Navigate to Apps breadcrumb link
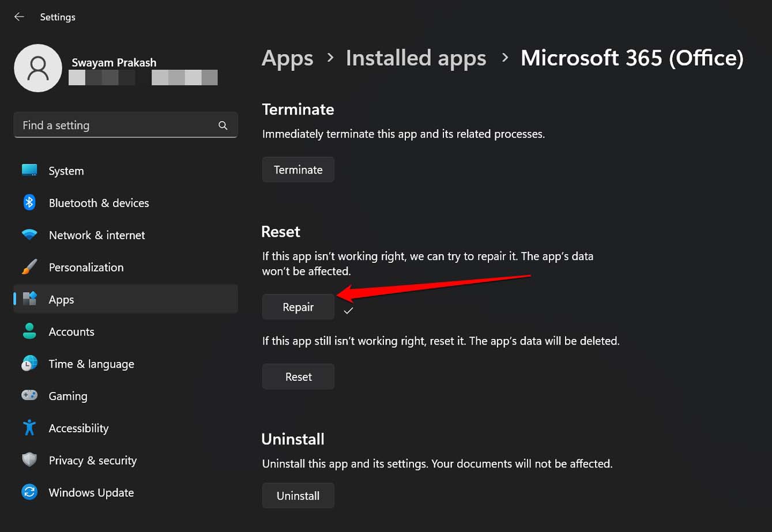The height and width of the screenshot is (532, 772). click(x=287, y=58)
